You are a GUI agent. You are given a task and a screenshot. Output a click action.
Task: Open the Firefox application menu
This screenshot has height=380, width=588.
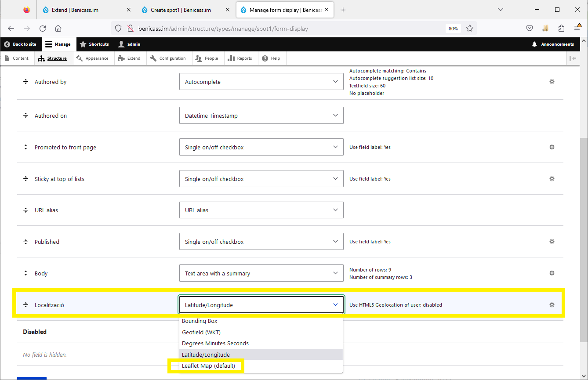[577, 28]
